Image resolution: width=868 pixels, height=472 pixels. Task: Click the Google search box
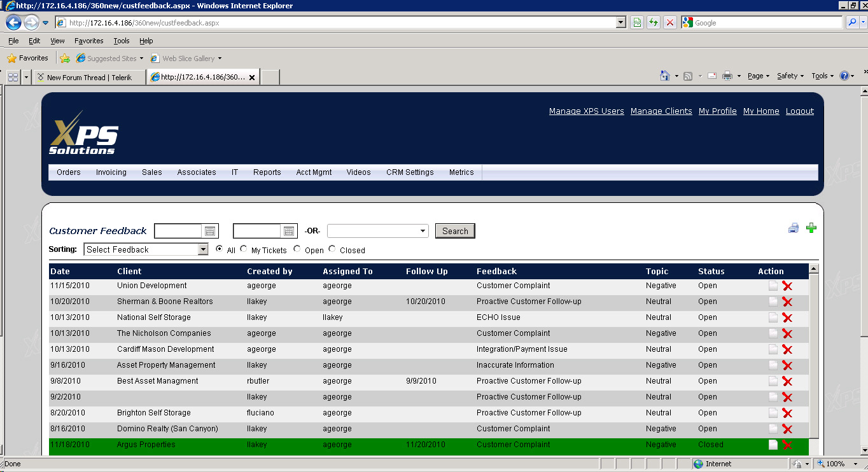point(762,23)
